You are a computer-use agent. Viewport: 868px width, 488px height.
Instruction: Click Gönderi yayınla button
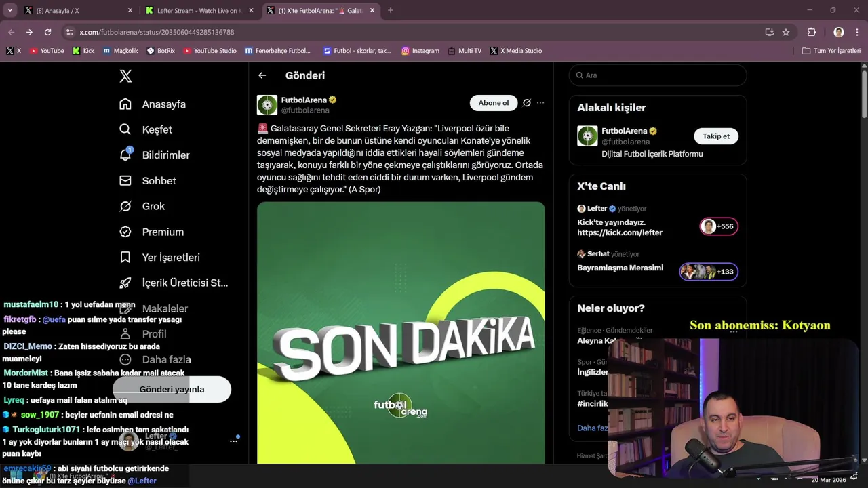(172, 389)
